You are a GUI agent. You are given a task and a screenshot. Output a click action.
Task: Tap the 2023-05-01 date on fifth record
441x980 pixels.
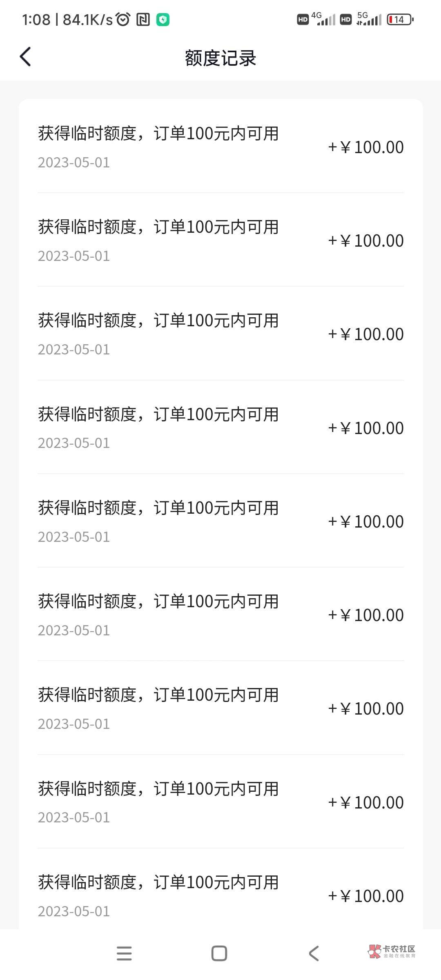coord(74,537)
